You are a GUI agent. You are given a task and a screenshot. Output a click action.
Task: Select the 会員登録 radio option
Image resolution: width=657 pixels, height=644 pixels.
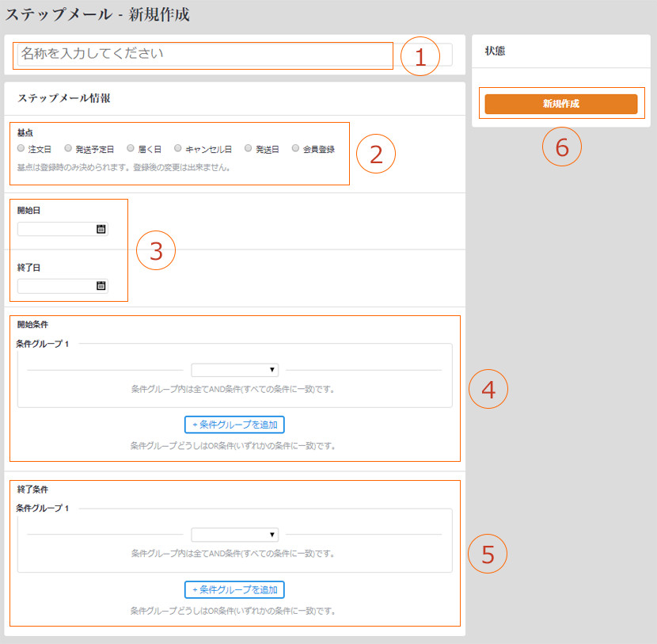[296, 148]
